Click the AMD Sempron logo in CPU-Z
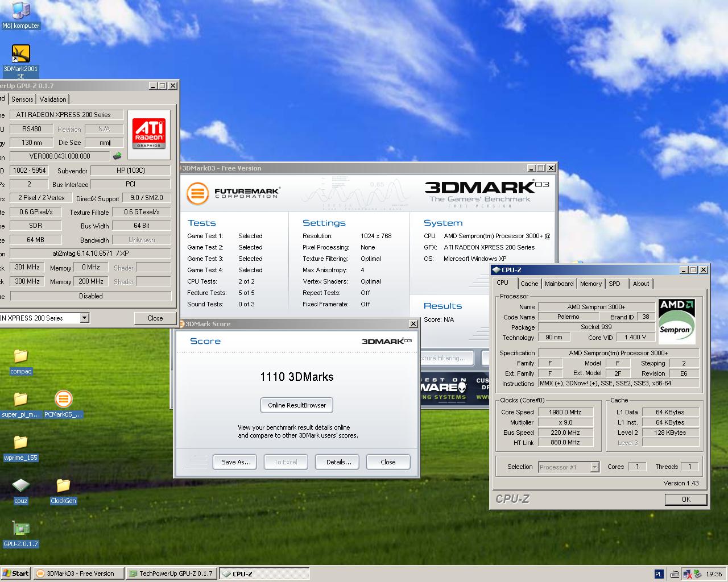This screenshot has width=728, height=582. [x=677, y=321]
